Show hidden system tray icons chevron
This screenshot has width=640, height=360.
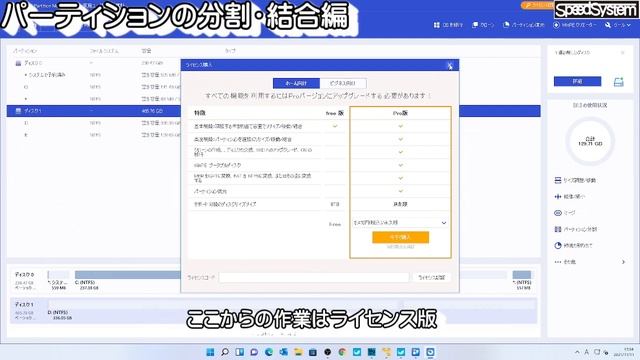[577, 352]
